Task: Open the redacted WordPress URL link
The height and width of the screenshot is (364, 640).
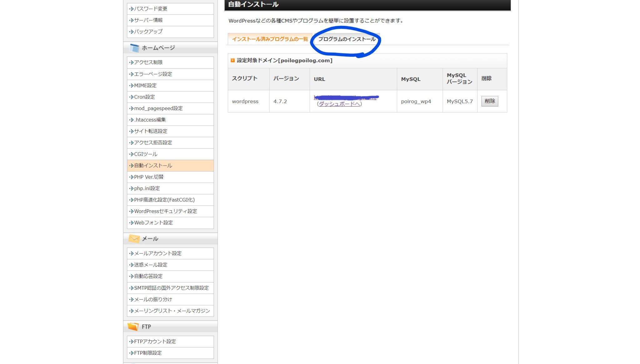Action: point(345,97)
